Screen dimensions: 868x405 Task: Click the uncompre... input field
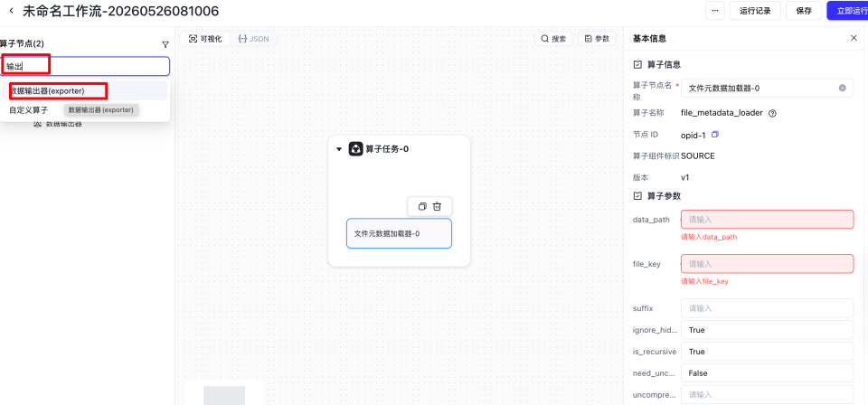[768, 395]
